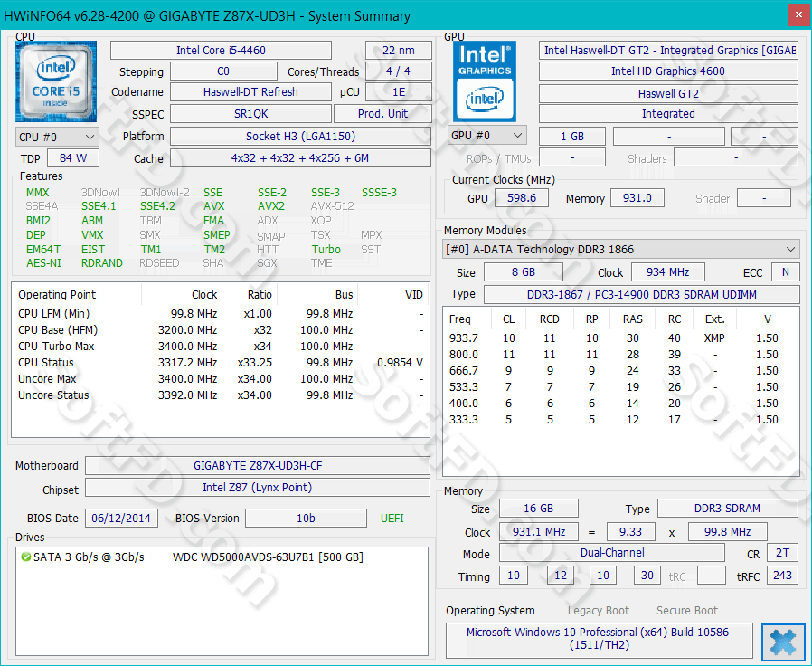Close the HWiNFO64 window from the title bar
Image resolution: width=812 pixels, height=666 pixels.
point(798,15)
